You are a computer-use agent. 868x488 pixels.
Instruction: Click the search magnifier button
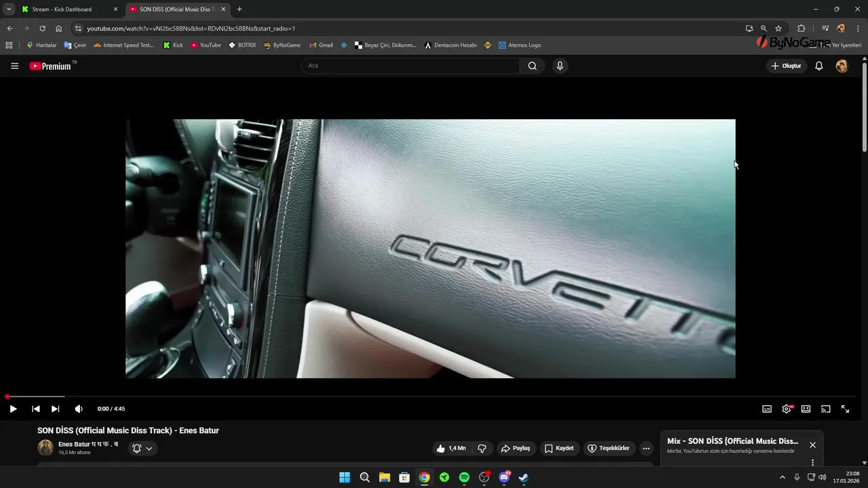coord(532,66)
